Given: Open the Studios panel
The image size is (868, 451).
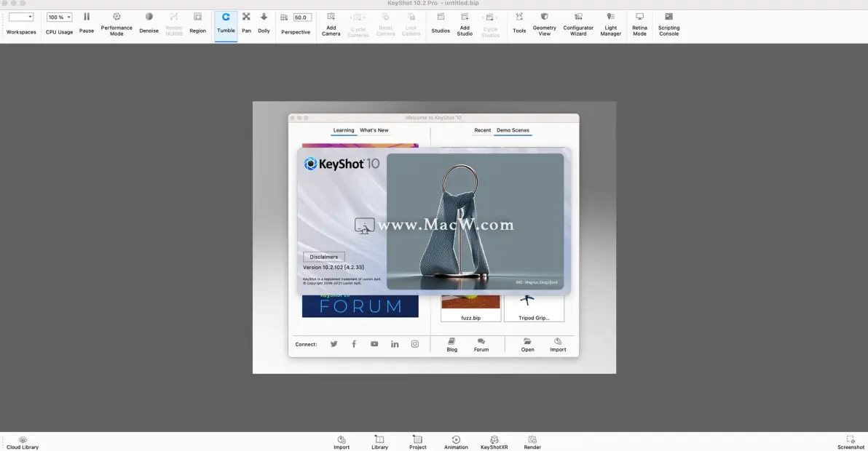Looking at the screenshot, I should click(441, 23).
